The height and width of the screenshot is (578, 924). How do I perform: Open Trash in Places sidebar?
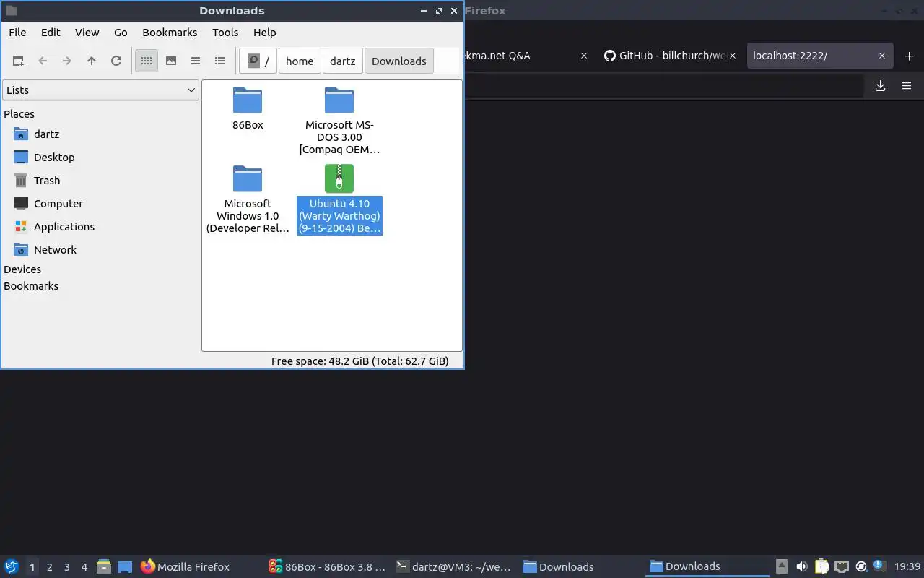point(47,181)
